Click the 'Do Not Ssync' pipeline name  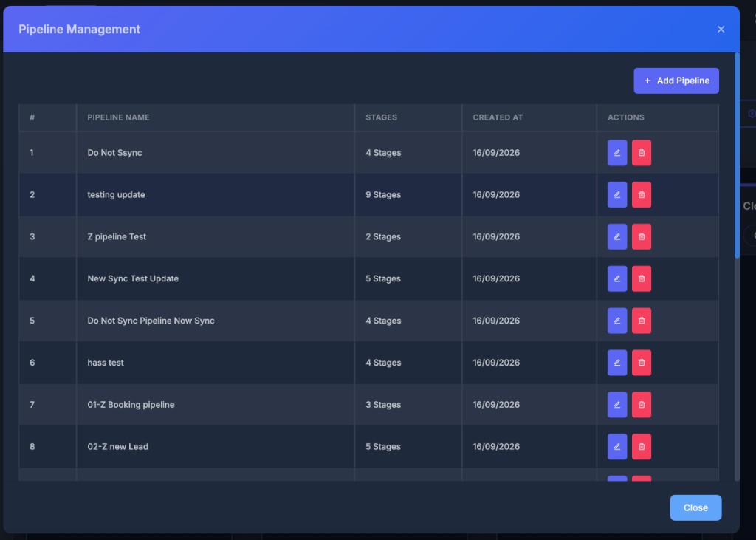tap(114, 152)
